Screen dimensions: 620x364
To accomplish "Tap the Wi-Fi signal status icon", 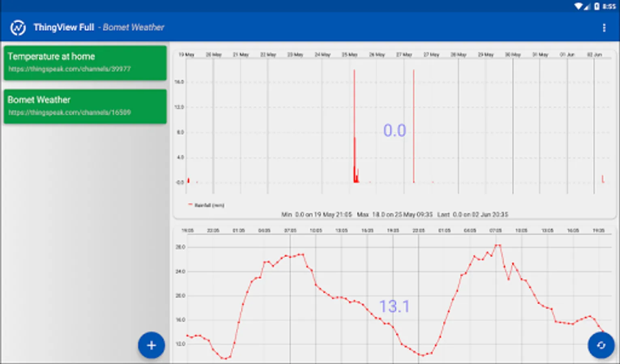I will coord(579,6).
